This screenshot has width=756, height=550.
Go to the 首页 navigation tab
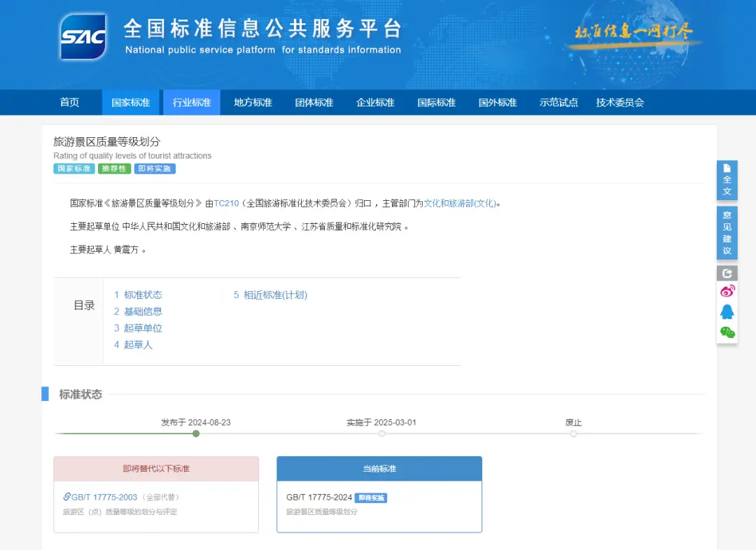[x=69, y=102]
